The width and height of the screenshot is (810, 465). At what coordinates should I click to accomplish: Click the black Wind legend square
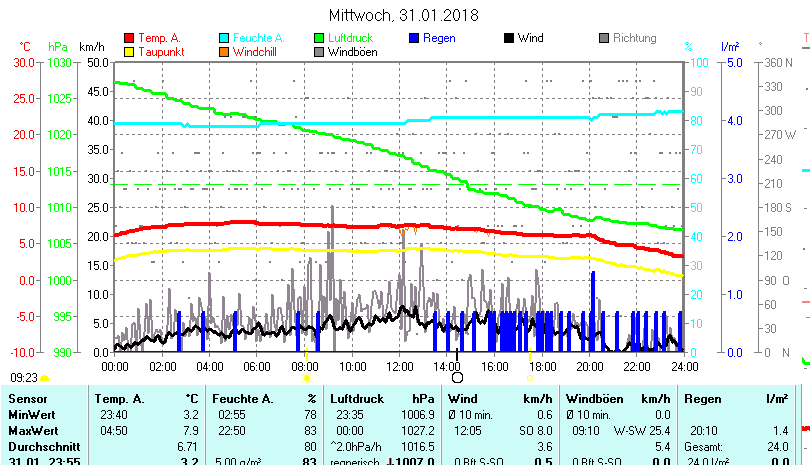[509, 38]
